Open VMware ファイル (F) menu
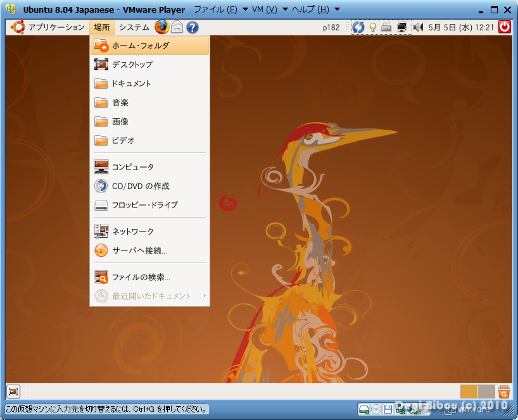The image size is (518, 420). 215,9
